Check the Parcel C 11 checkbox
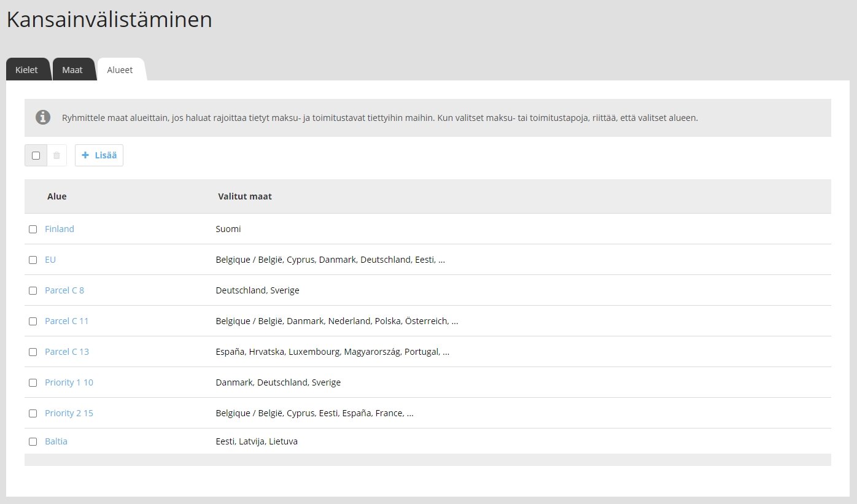The image size is (857, 504). [x=33, y=321]
